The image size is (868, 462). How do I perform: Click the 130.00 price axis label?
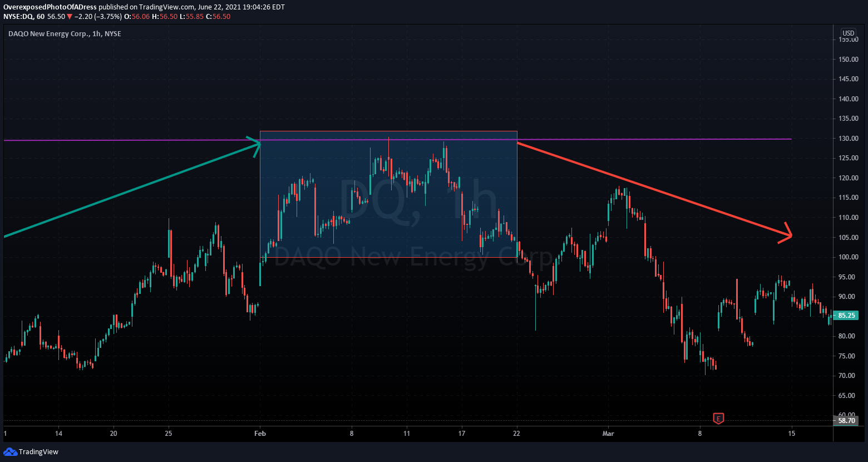(848, 139)
